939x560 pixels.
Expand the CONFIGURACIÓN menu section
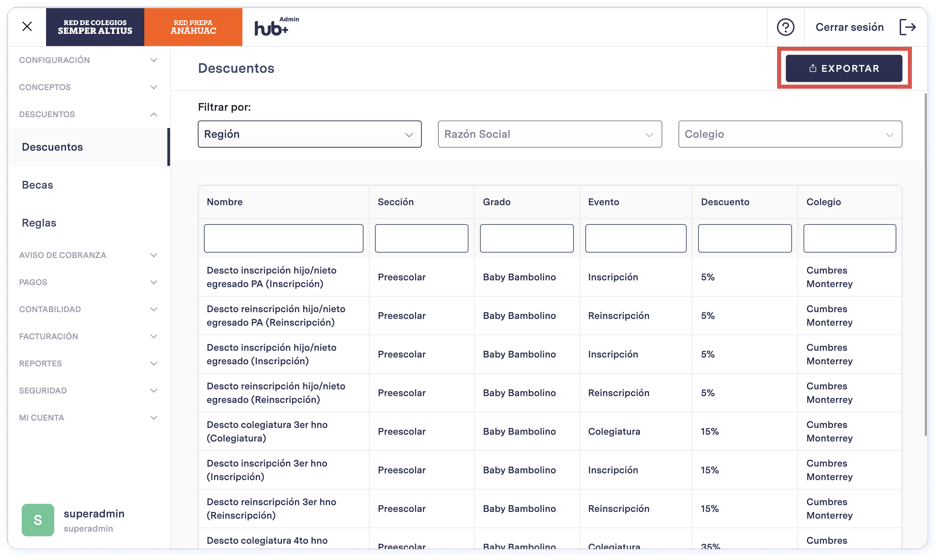(89, 60)
